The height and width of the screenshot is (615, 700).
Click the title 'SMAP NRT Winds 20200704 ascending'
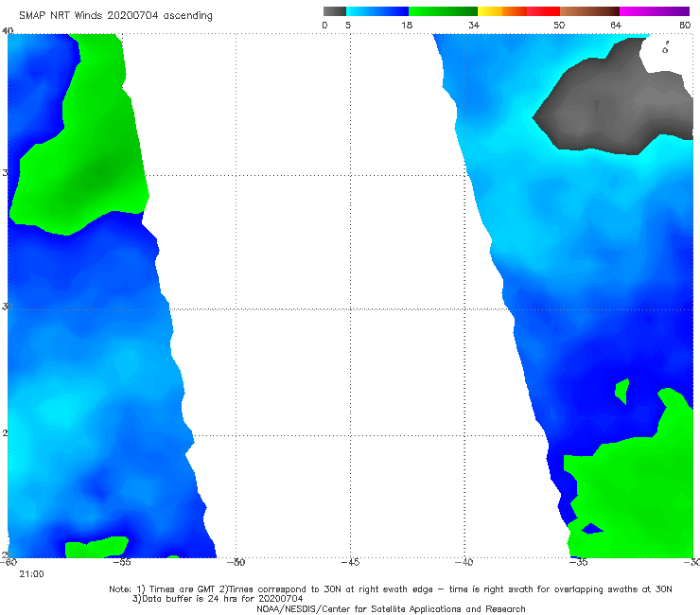(115, 16)
